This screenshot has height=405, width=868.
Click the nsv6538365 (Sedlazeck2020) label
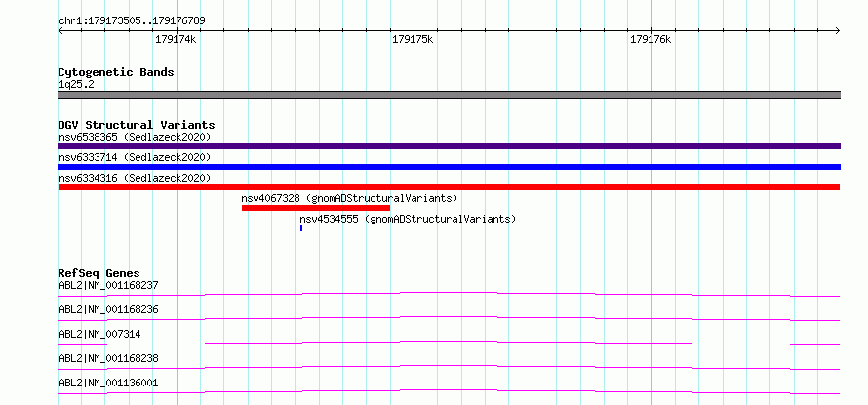135,137
